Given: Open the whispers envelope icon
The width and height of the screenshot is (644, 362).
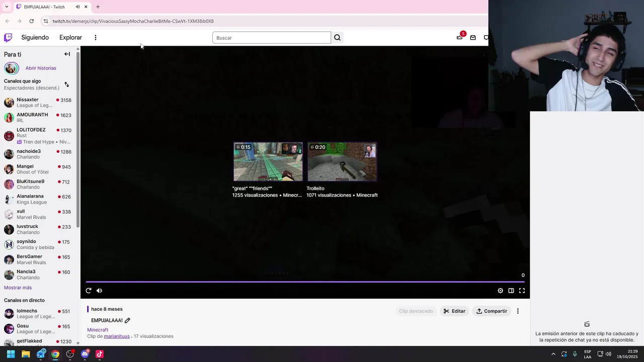Looking at the screenshot, I should click(473, 38).
